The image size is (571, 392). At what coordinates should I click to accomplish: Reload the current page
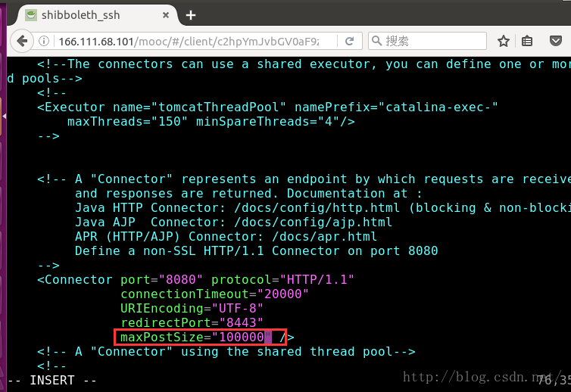349,41
